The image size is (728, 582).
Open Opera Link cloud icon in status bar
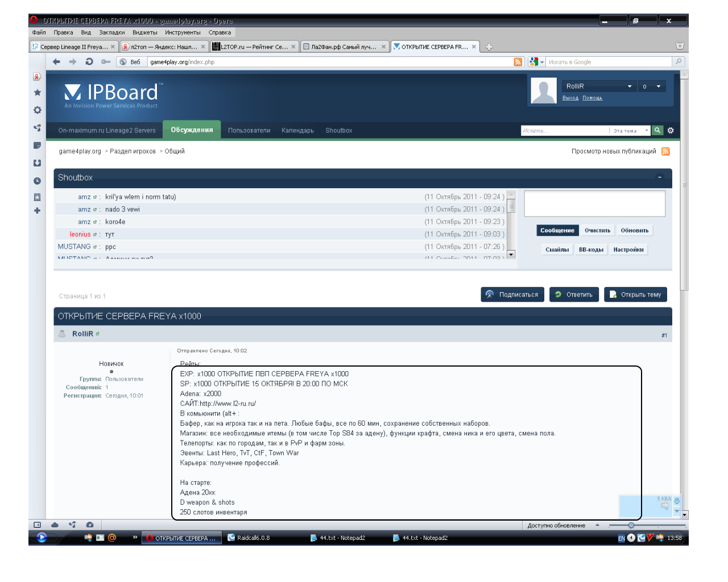[55, 525]
